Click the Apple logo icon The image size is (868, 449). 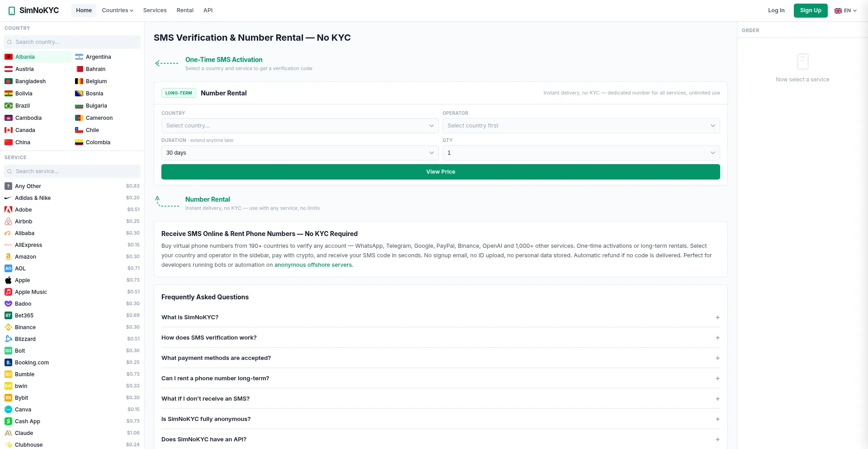(x=8, y=280)
